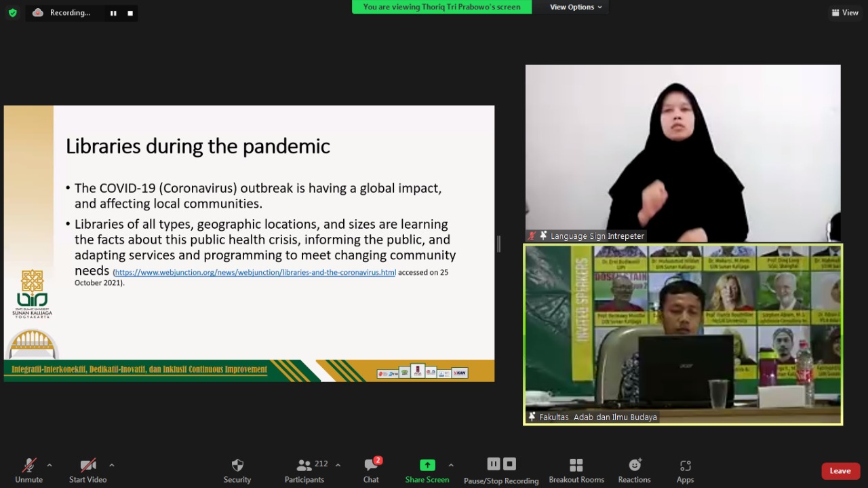Stop the recording from top indicator
The width and height of the screenshot is (868, 488).
(x=130, y=13)
